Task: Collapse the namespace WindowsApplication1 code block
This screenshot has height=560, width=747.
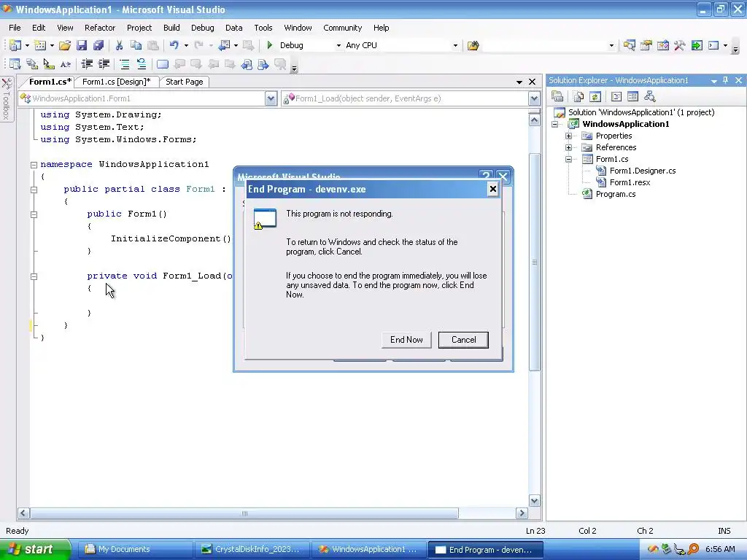Action: click(34, 165)
